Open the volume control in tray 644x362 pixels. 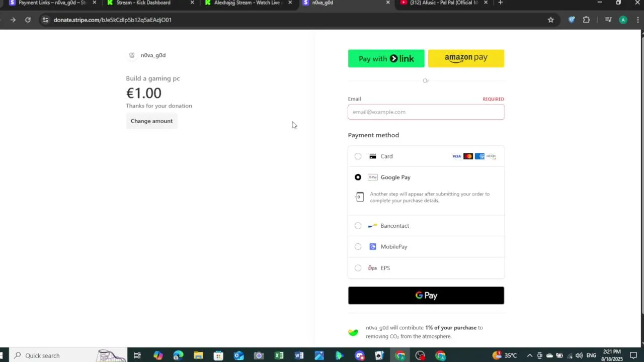579,355
